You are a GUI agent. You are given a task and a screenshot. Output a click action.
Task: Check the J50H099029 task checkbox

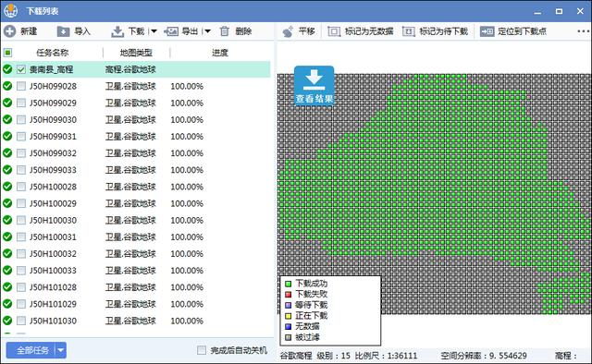tap(21, 103)
